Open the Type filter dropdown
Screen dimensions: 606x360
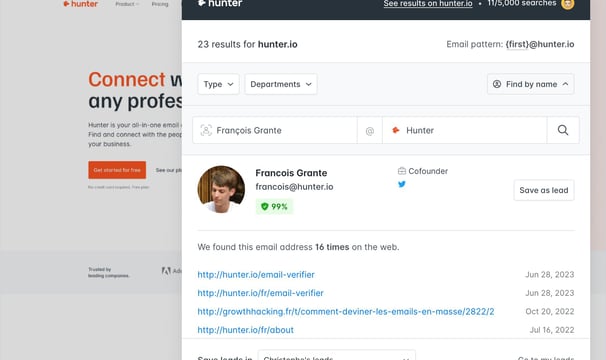pos(218,84)
